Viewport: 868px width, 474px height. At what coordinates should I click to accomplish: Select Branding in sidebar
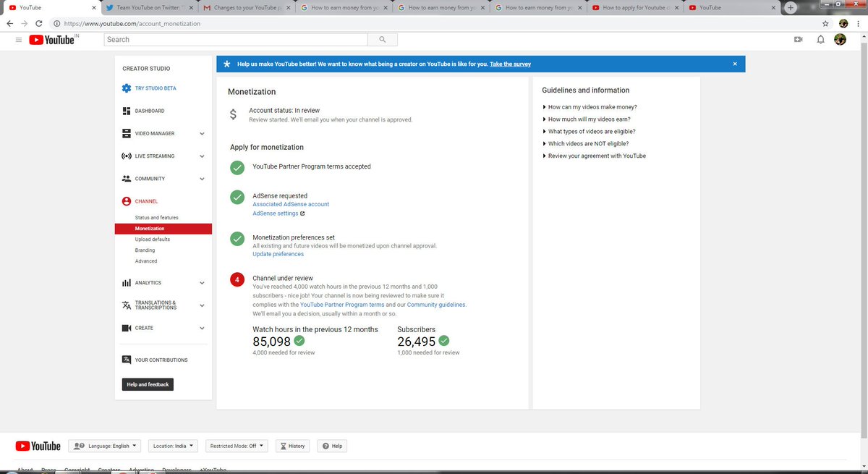[145, 250]
